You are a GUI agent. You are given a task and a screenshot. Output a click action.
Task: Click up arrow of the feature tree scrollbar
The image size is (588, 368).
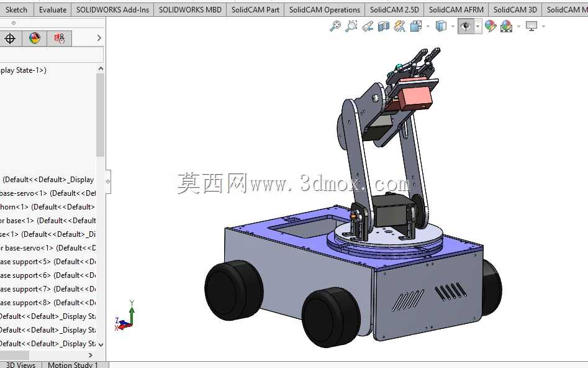click(x=100, y=69)
